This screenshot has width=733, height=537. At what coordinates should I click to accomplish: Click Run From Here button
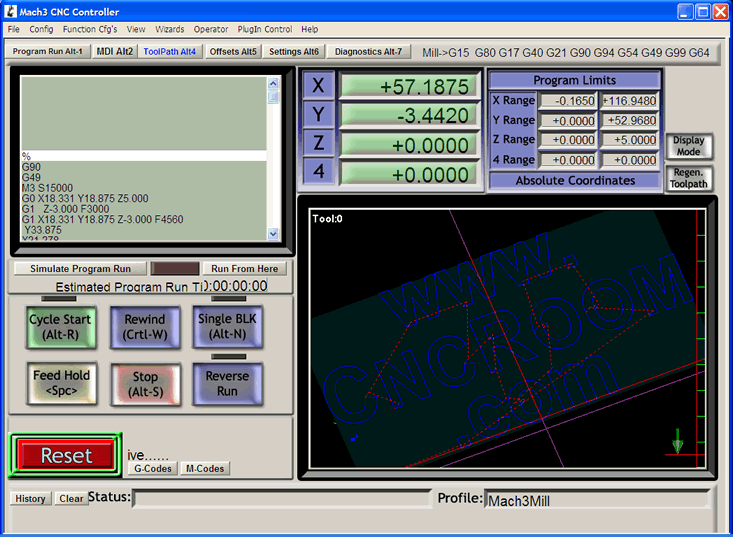[x=244, y=269]
